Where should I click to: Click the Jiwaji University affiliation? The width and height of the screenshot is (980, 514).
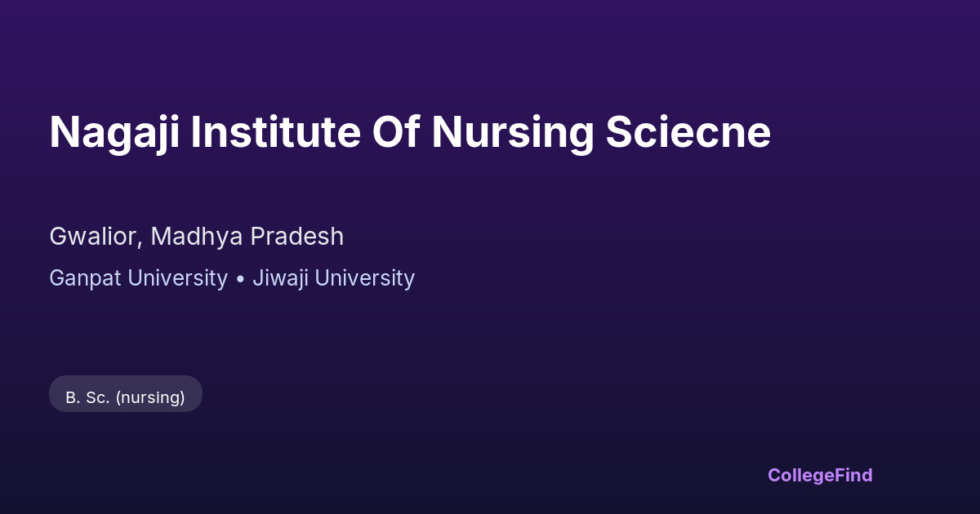click(333, 278)
